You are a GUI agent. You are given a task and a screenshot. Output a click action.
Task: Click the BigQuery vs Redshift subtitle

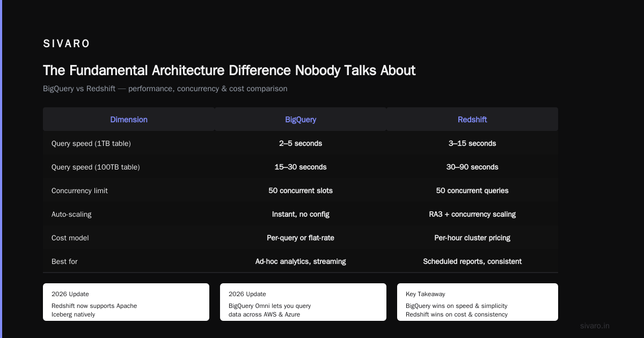[165, 89]
